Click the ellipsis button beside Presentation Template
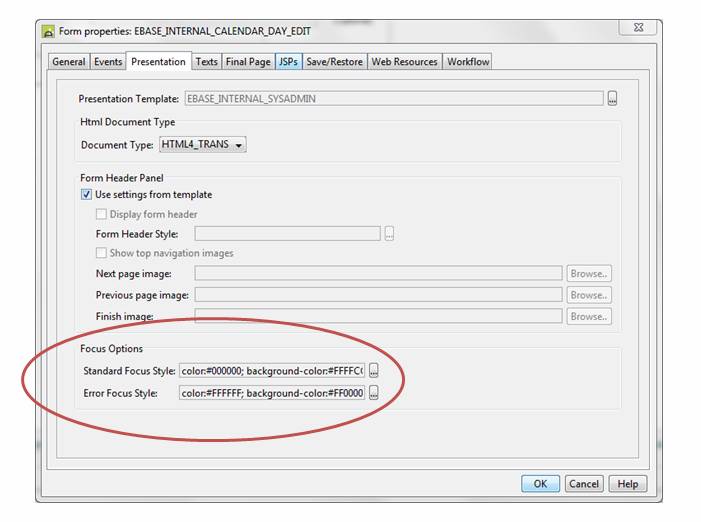The width and height of the screenshot is (701, 522). [613, 98]
